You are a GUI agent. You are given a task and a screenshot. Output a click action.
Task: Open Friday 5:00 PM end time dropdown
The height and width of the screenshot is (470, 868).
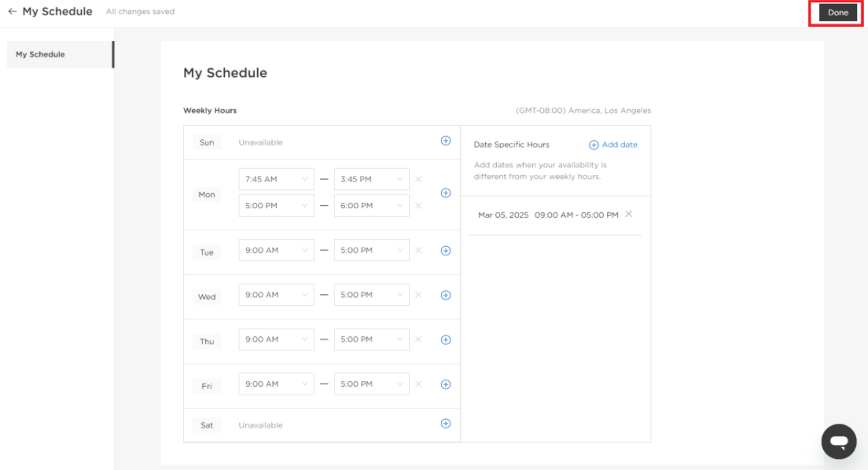click(371, 384)
